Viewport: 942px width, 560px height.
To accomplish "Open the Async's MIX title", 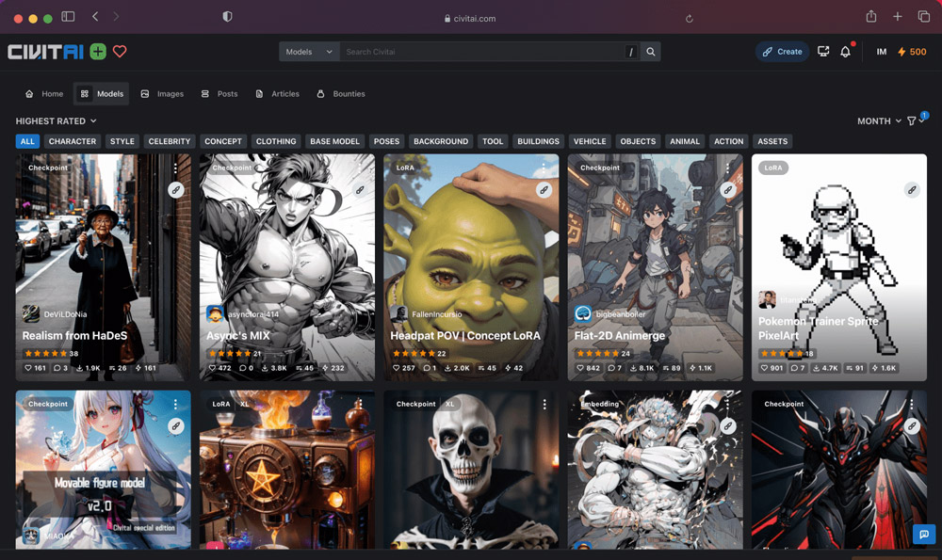I will (238, 335).
